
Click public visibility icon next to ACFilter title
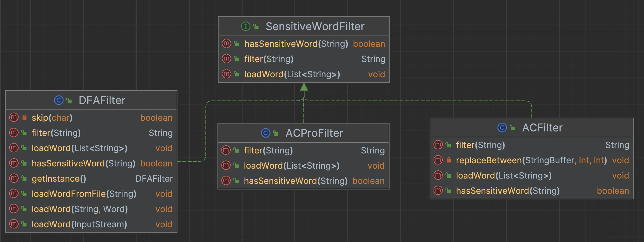(x=512, y=128)
